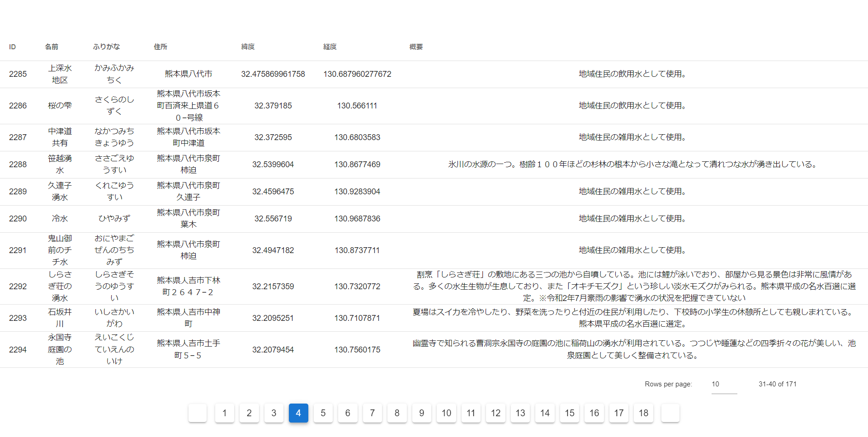Viewport: 868px width, 437px height.
Task: Click the highlighted page 4 button
Action: tap(298, 413)
